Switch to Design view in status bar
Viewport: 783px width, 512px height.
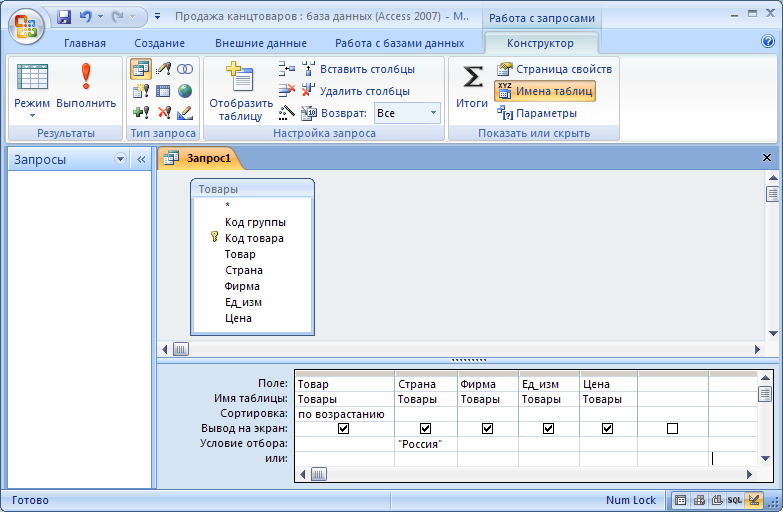[x=754, y=500]
